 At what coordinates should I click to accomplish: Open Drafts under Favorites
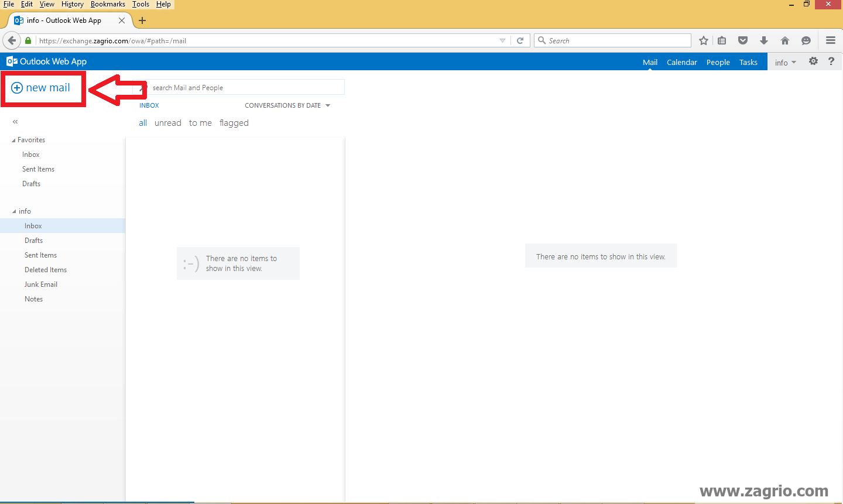pos(32,184)
